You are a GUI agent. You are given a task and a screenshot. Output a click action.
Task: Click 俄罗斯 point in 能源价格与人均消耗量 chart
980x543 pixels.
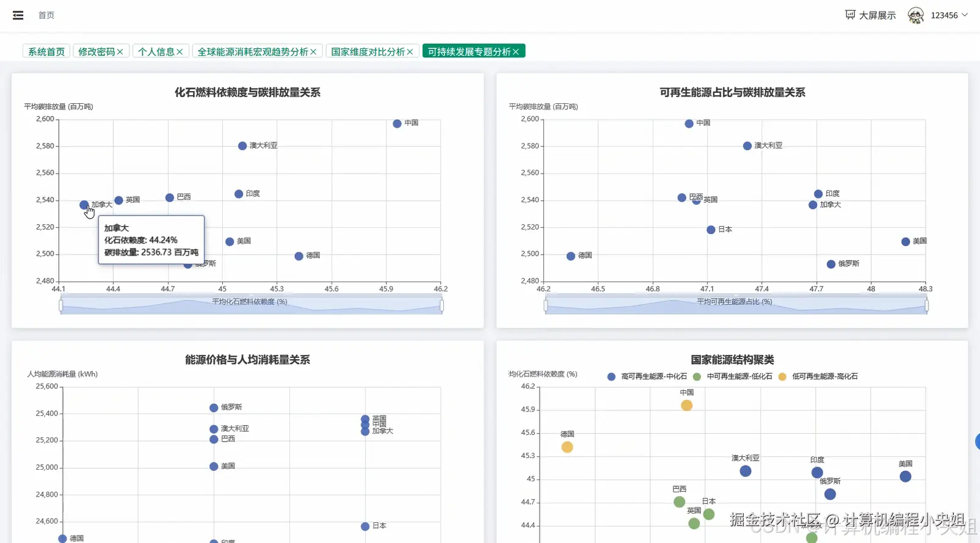coord(214,408)
